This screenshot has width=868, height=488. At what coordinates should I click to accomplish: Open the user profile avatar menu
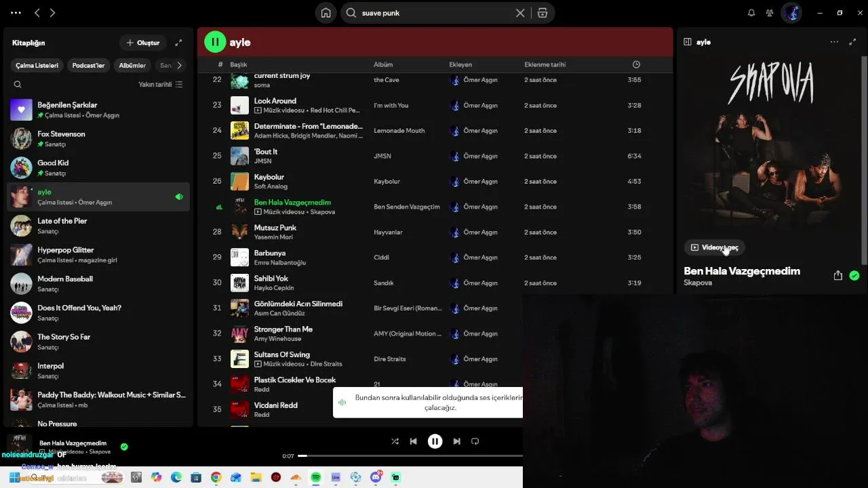pyautogui.click(x=791, y=13)
